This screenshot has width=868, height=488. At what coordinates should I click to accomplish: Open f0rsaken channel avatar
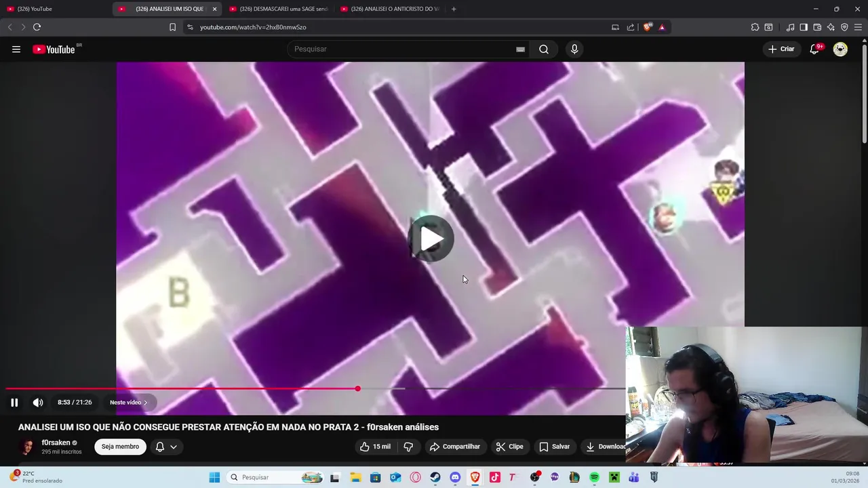[x=27, y=447]
